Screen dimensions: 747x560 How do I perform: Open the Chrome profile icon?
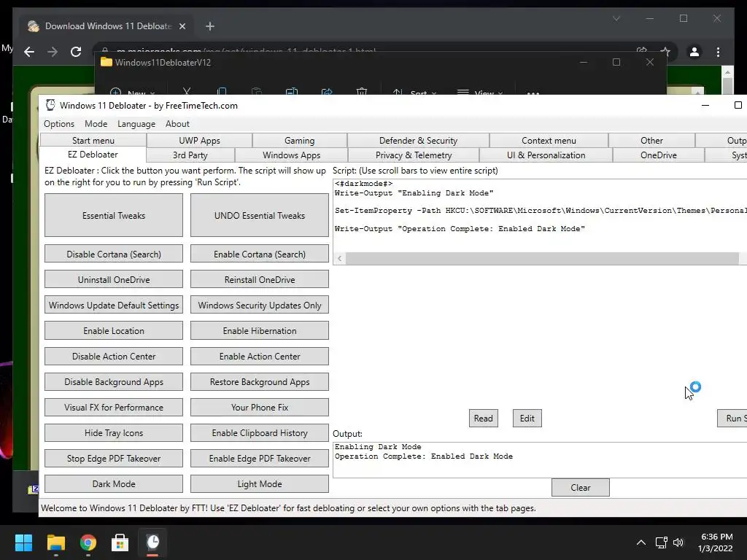click(694, 52)
